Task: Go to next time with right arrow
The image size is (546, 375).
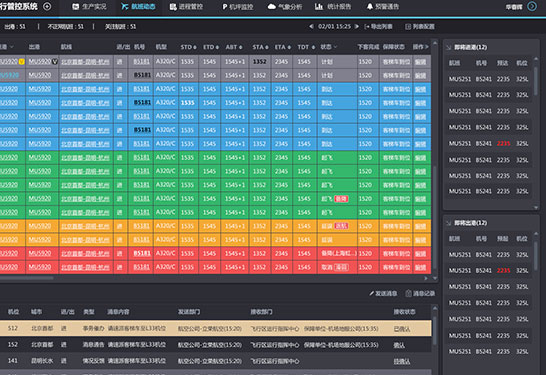Action: point(357,26)
